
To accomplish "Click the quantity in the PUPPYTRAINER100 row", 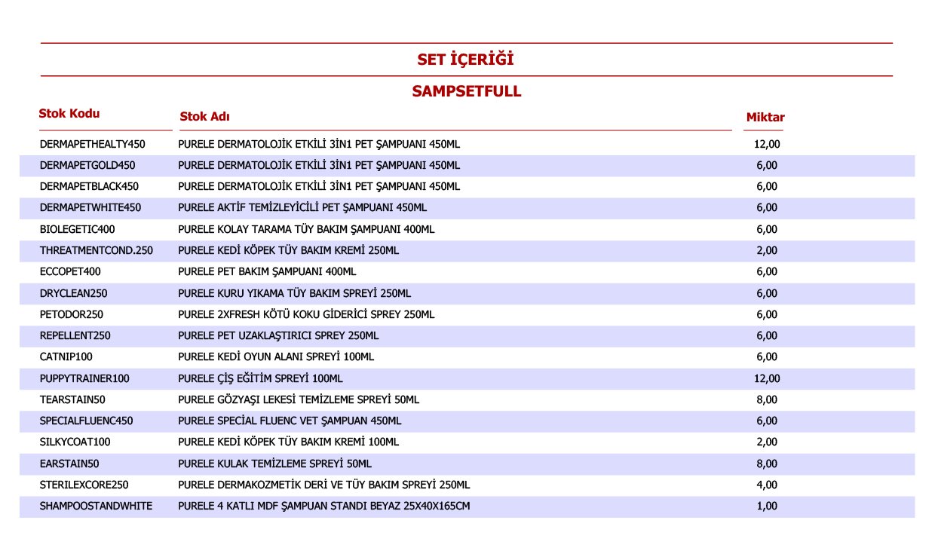I will tap(767, 378).
